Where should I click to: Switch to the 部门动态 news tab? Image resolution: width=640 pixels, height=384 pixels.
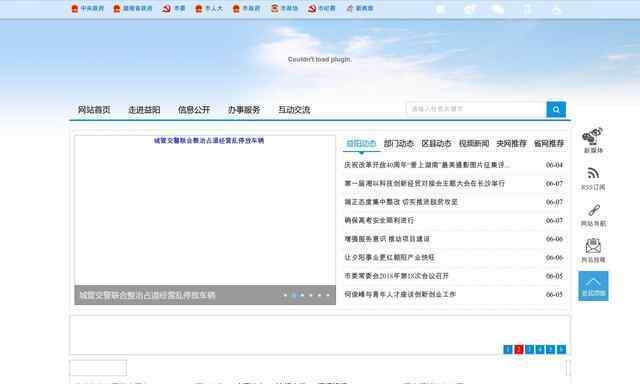tap(399, 143)
